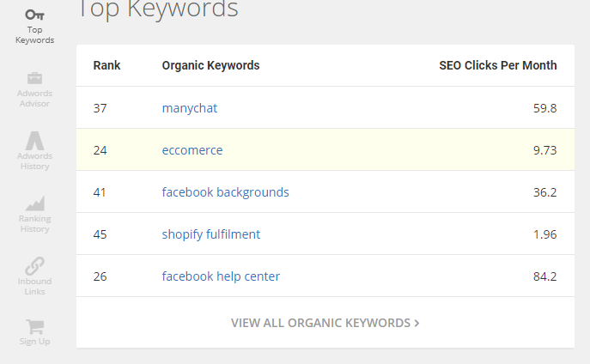Viewport: 590px width, 364px height.
Task: Click the SEO Clicks Per Month header
Action: coord(498,65)
